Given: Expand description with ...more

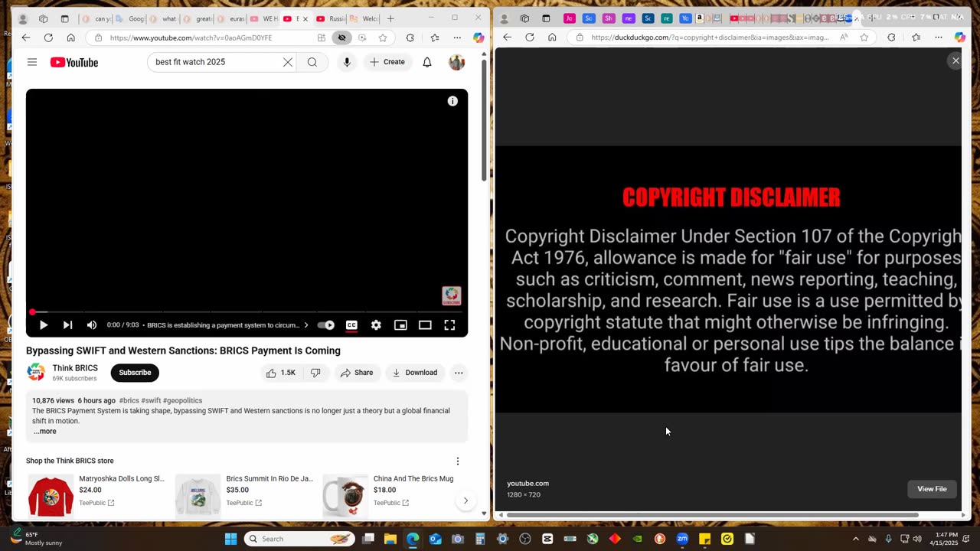Looking at the screenshot, I should (44, 432).
